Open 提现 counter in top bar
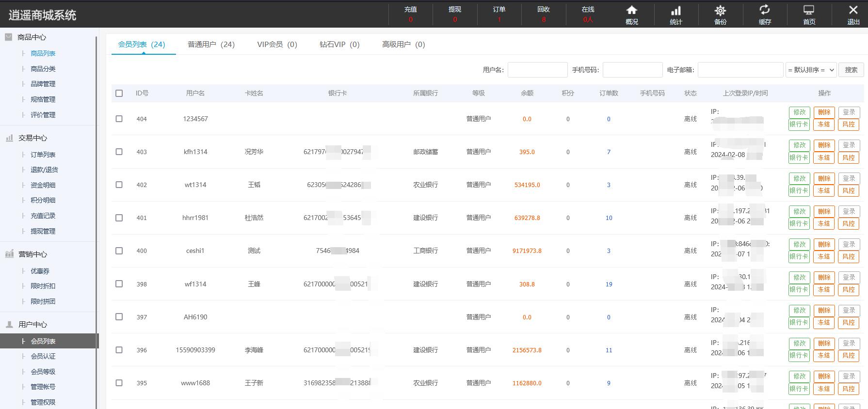The width and height of the screenshot is (868, 409). (x=455, y=14)
